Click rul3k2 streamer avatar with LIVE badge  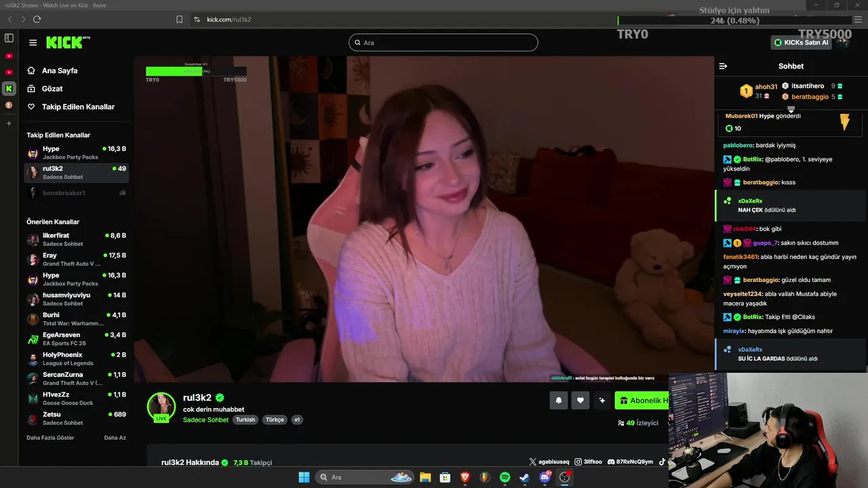161,407
